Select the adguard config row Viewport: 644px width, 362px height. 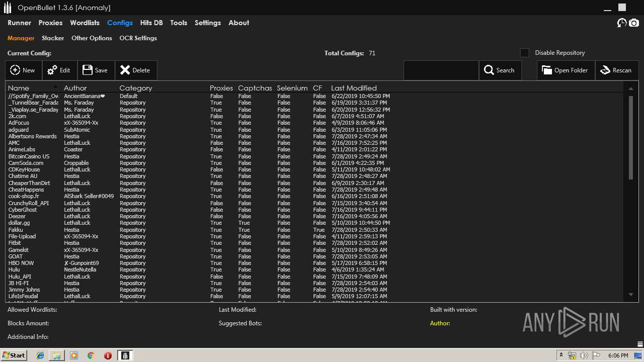[x=314, y=130]
